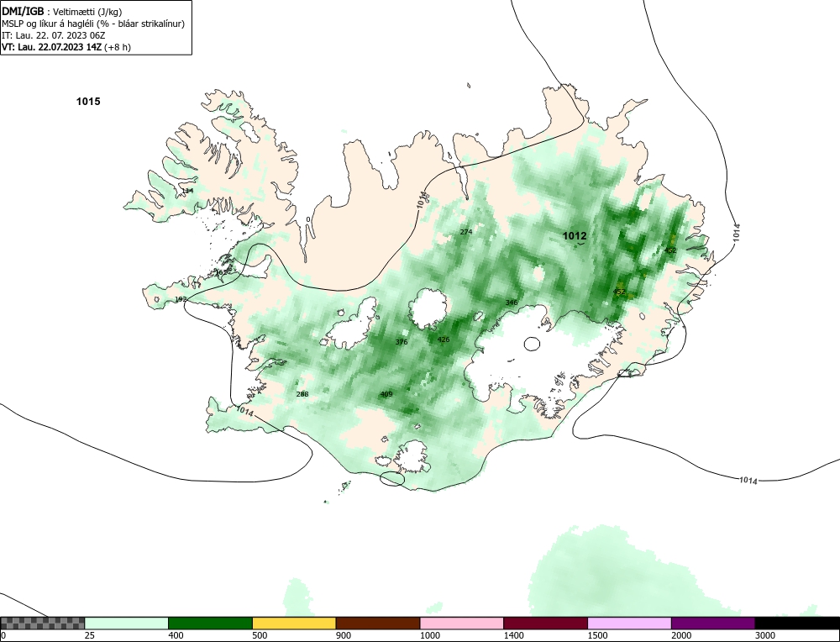
Task: Select the CAPE value 376
Action: tap(402, 342)
